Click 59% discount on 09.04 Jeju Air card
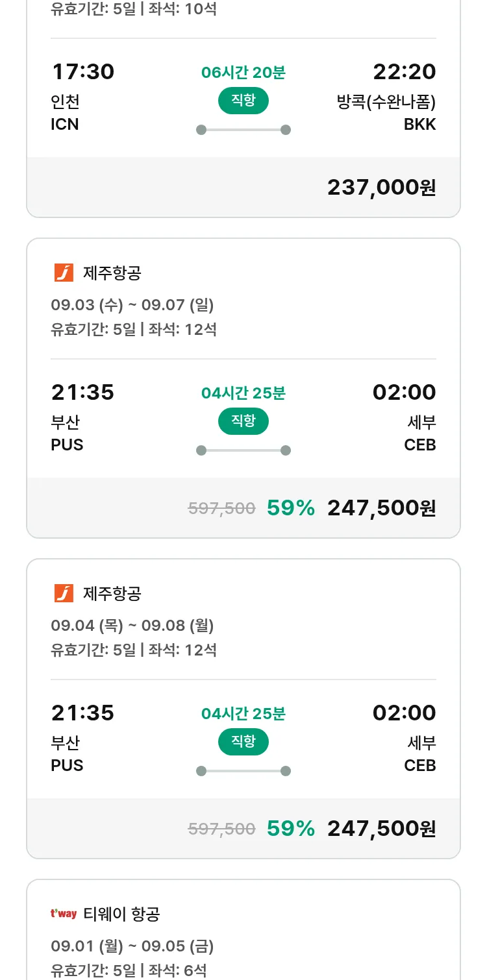The width and height of the screenshot is (487, 980). point(290,829)
